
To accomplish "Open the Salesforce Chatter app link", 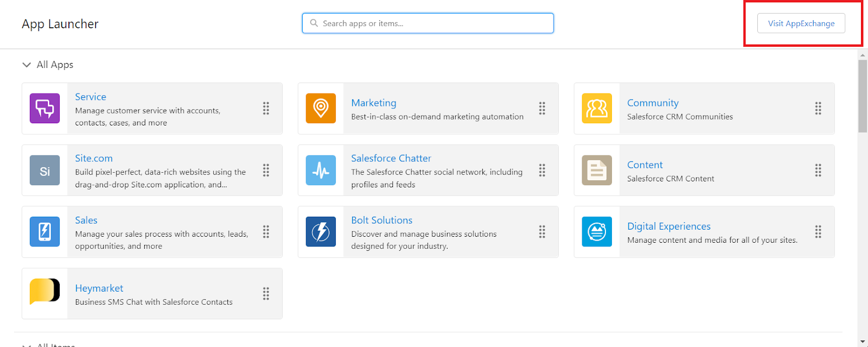I will click(x=391, y=158).
